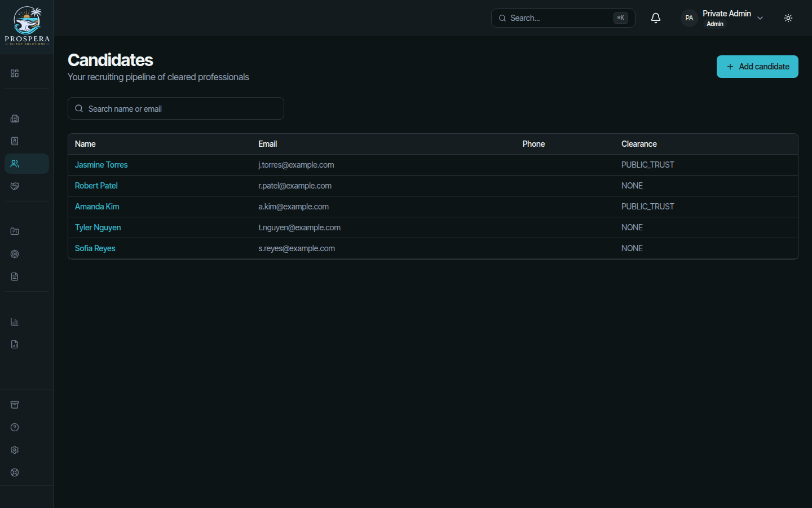Click the keyboard shortcut badge in search
Screen dimensions: 812x508
coord(620,18)
